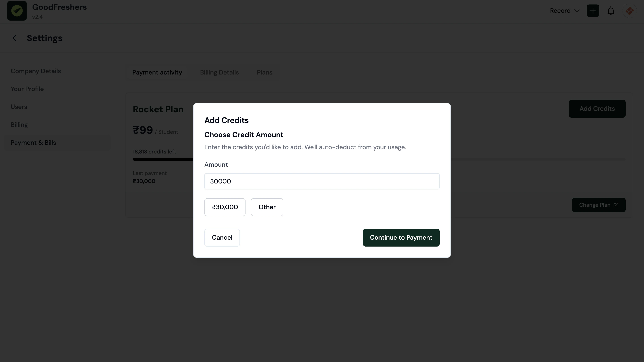Click the "Add Credits" dialog title
644x362 pixels.
[x=226, y=120]
